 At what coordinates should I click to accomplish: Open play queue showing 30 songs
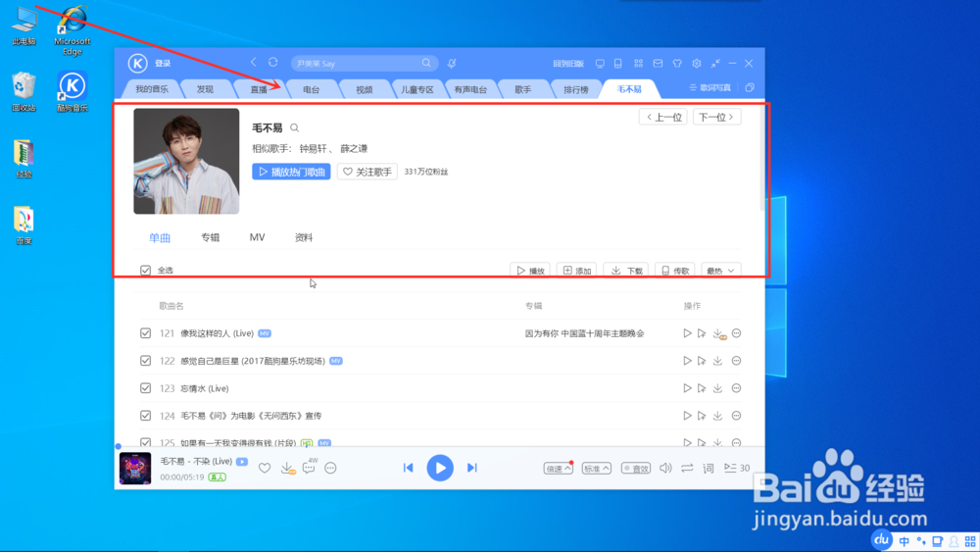click(736, 468)
